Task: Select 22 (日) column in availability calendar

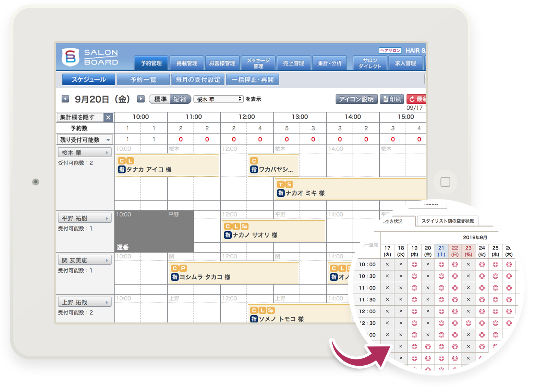Action: click(455, 251)
